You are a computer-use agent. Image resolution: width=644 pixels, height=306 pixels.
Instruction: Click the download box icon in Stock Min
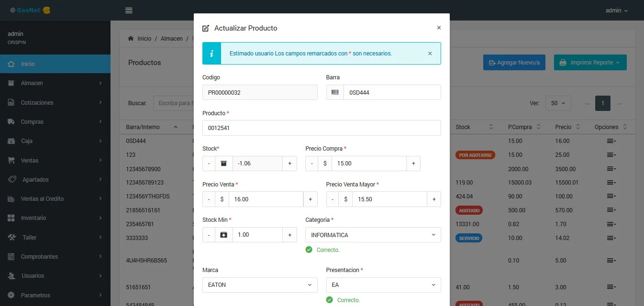[223, 235]
